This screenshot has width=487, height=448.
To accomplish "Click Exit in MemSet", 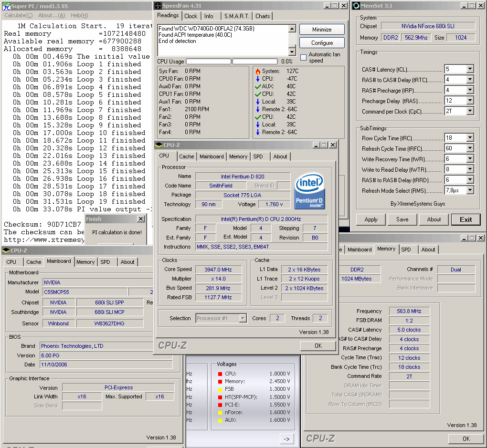I will coord(466,219).
